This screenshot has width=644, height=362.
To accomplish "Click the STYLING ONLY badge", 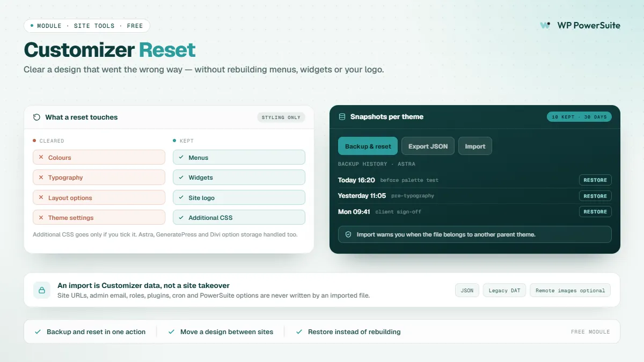I will 281,117.
